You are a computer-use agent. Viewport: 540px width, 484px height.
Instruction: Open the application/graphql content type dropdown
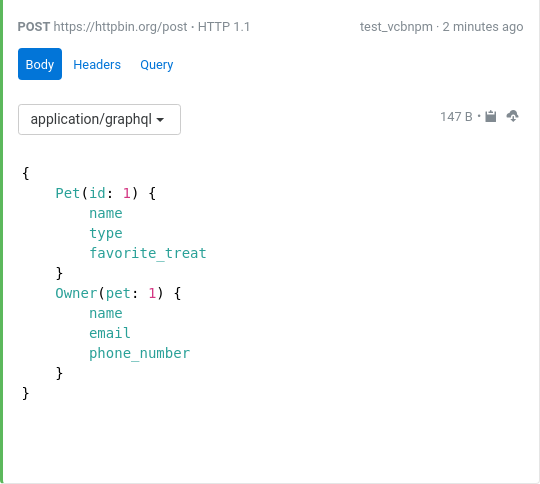pyautogui.click(x=99, y=119)
